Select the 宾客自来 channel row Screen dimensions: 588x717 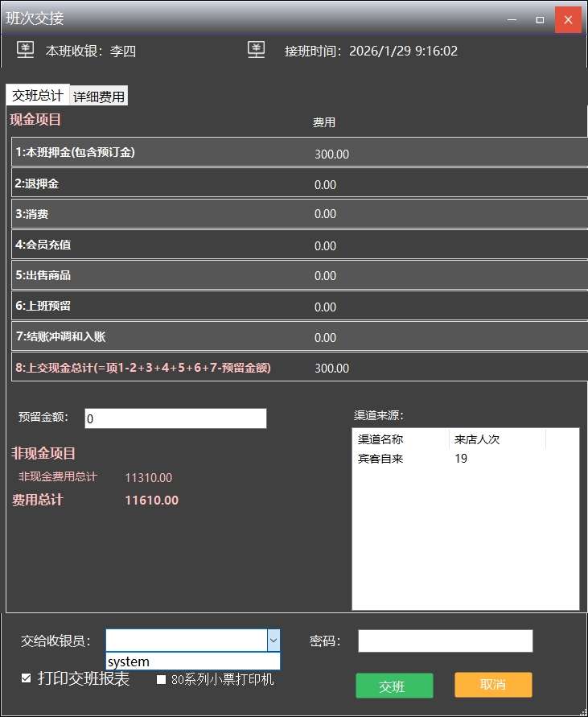(380, 459)
